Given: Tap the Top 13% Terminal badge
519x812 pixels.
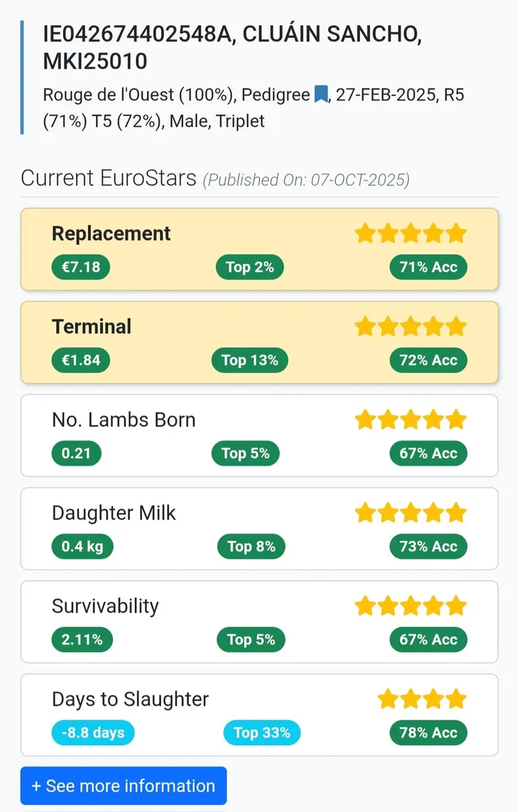Looking at the screenshot, I should click(x=250, y=361).
